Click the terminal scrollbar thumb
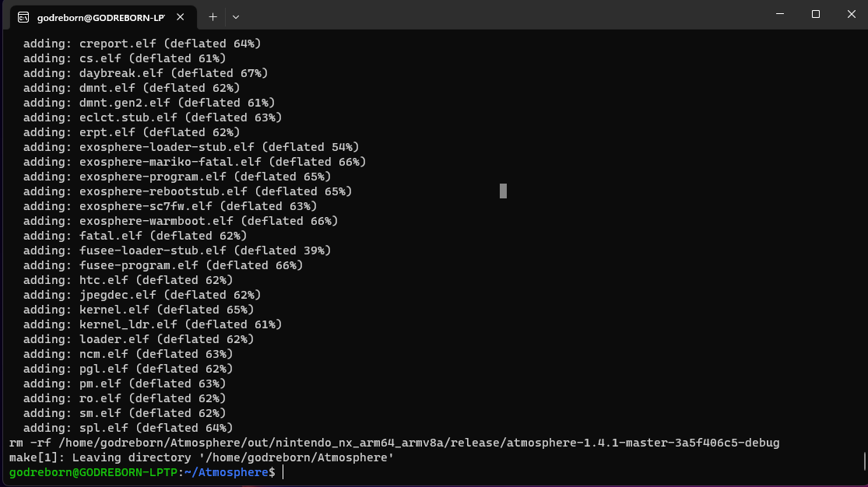 (x=865, y=461)
